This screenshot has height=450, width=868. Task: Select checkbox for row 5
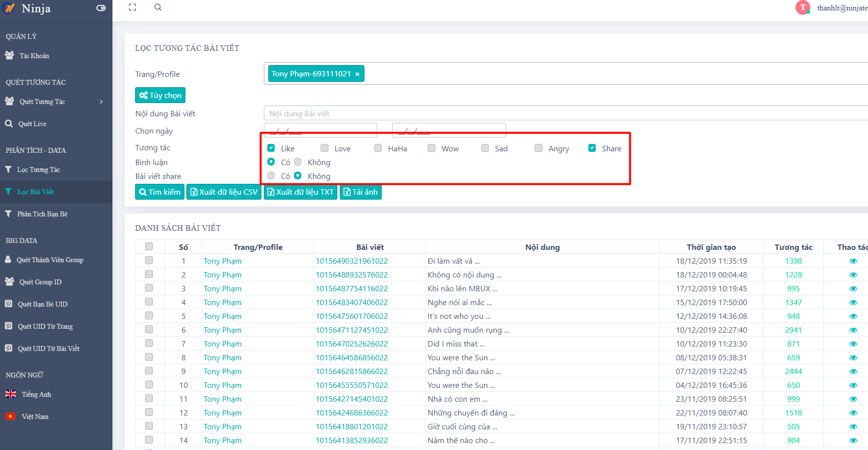[149, 315]
